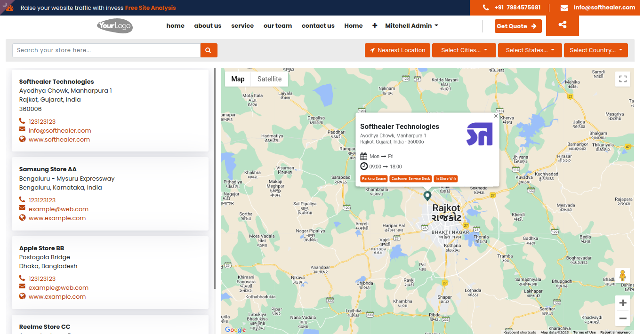Screen dimensions: 644x334
Task: Switch to Satellite map view
Action: click(x=269, y=79)
